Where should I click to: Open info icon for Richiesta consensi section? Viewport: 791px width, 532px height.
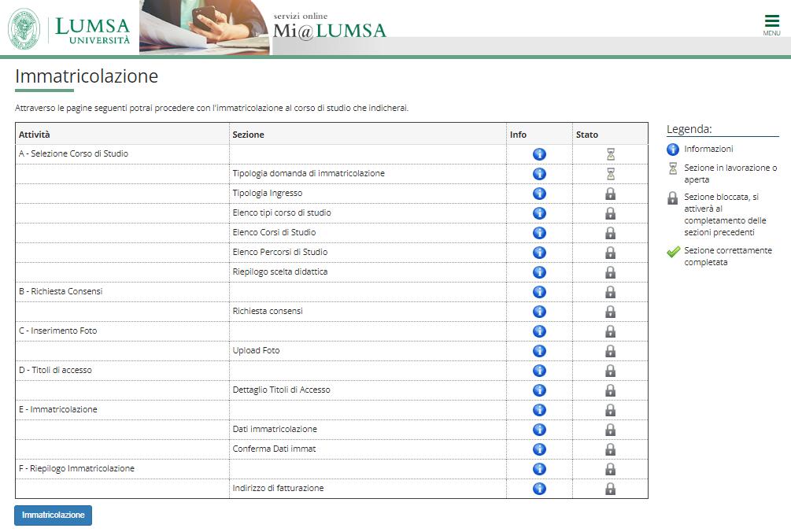(x=539, y=312)
